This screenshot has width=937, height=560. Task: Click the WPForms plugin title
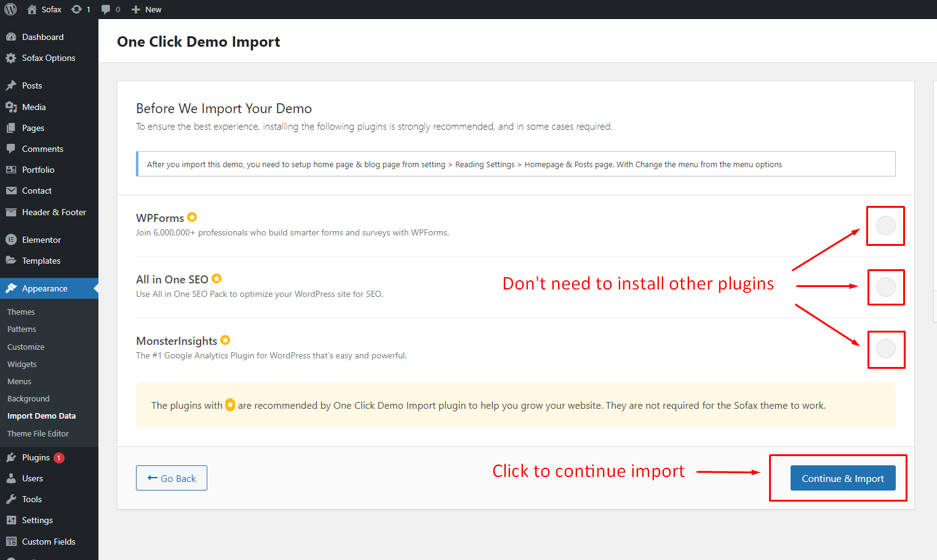coord(160,218)
